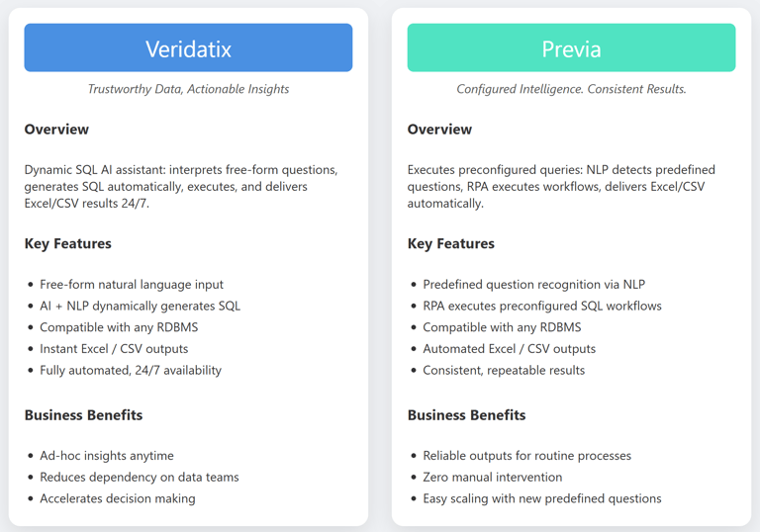Click the Business Benefits heading under Previa
The width and height of the screenshot is (760, 532).
(466, 415)
